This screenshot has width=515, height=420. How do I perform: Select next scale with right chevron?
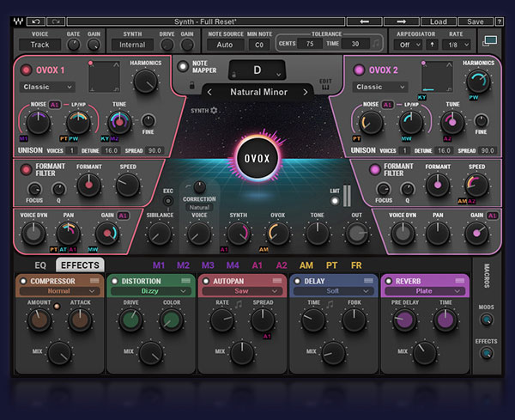[305, 93]
